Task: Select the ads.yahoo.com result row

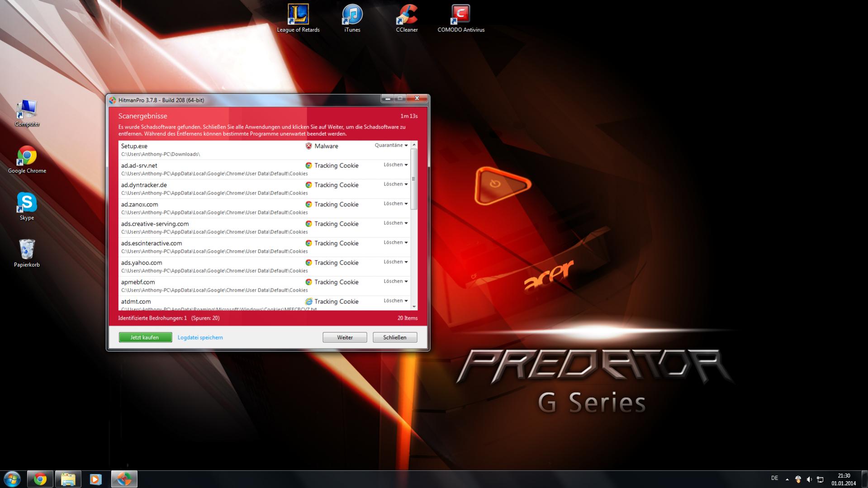Action: [265, 266]
